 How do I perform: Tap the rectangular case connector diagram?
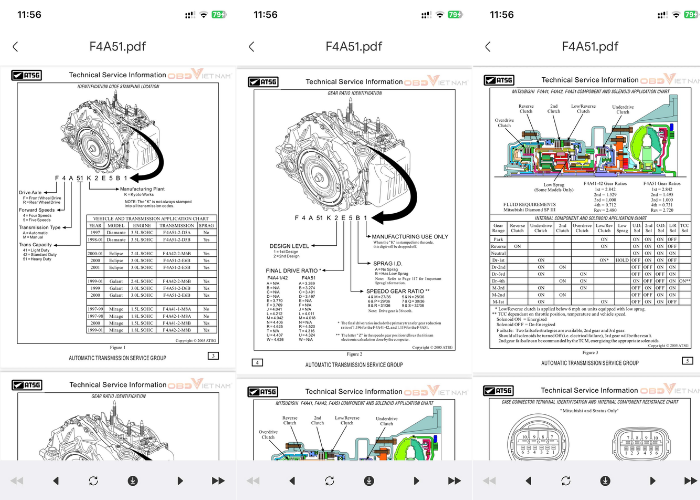point(641,443)
